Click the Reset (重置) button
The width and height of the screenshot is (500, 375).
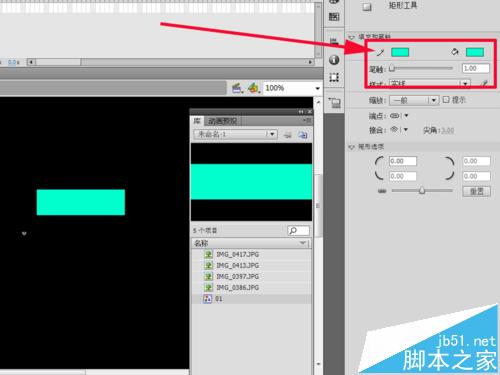[477, 191]
